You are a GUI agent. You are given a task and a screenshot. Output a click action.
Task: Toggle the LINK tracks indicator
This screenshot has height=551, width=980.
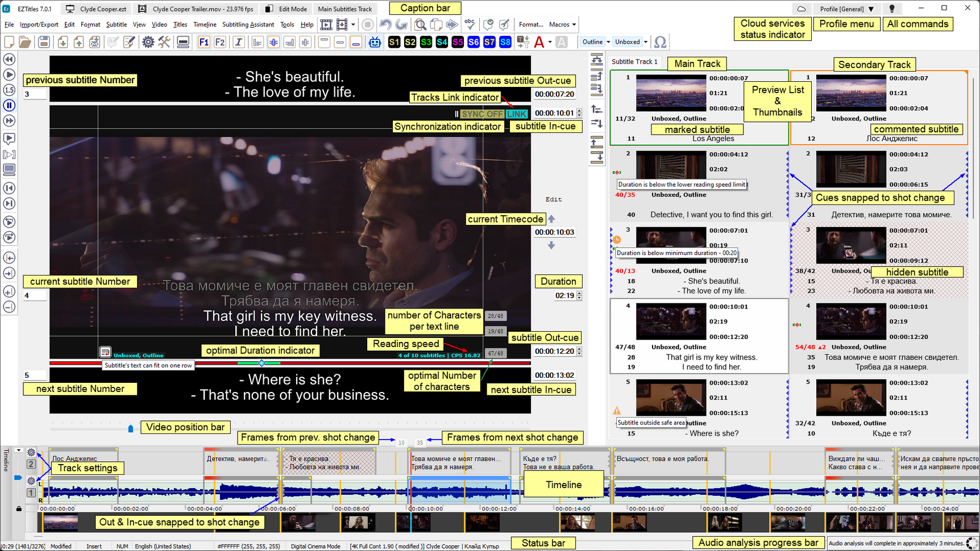pos(516,114)
